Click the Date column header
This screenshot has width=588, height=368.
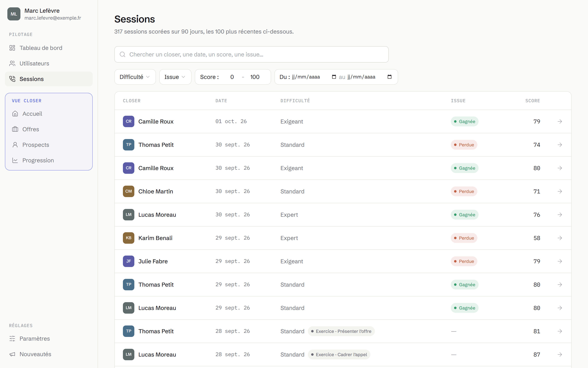point(221,101)
